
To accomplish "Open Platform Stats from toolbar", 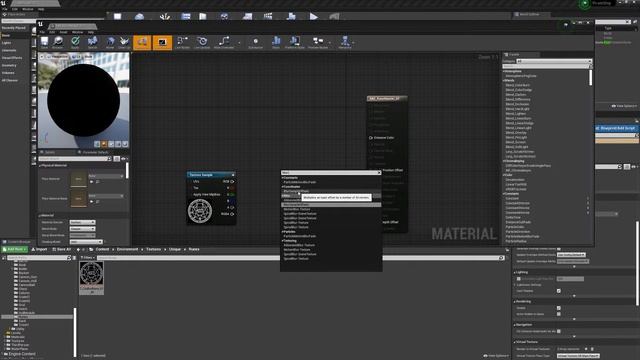I will [295, 42].
